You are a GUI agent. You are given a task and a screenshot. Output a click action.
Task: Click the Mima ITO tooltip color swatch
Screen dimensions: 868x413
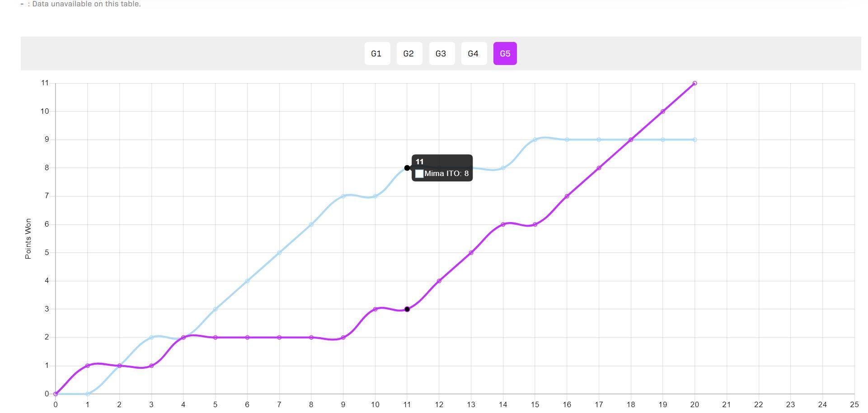click(419, 174)
